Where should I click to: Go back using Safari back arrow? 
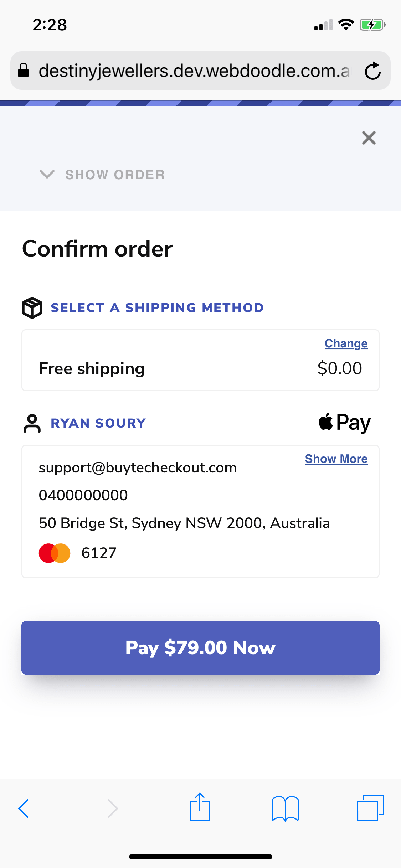pyautogui.click(x=24, y=808)
